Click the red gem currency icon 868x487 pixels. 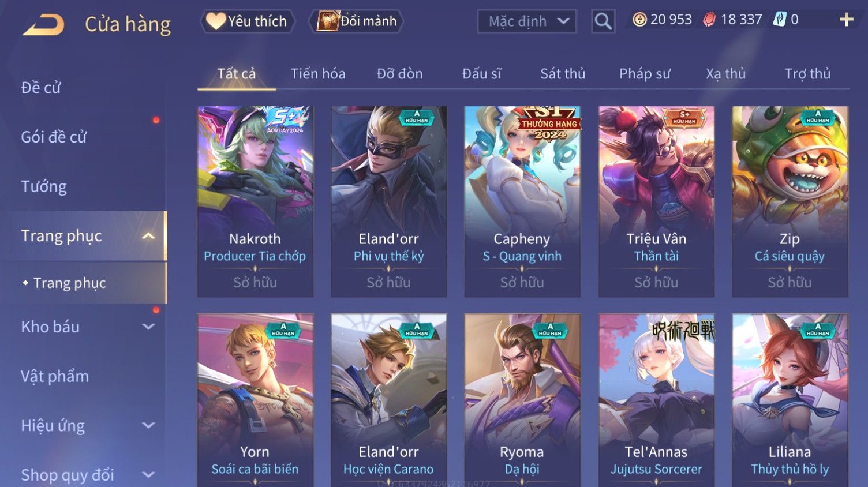pos(709,20)
